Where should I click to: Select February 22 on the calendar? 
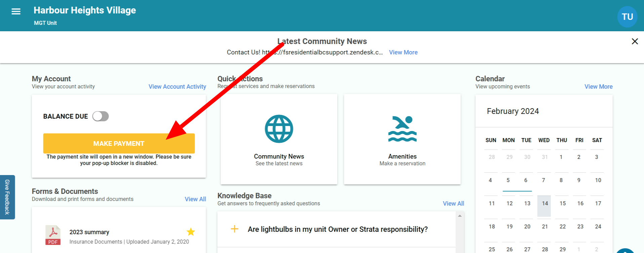[563, 227]
